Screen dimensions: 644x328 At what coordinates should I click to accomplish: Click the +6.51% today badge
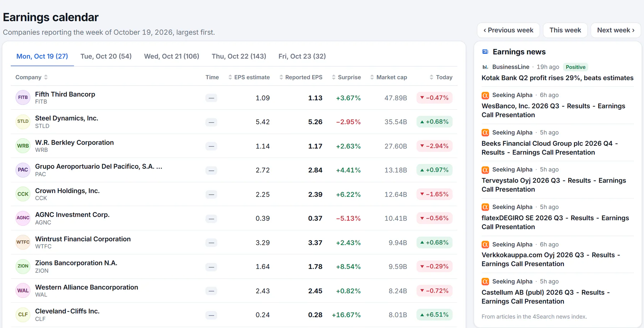(x=434, y=315)
